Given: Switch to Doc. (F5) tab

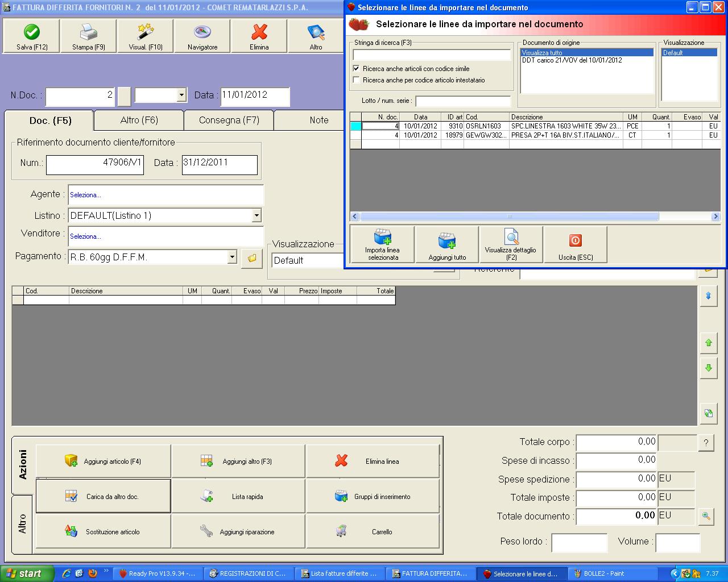Looking at the screenshot, I should tap(50, 120).
